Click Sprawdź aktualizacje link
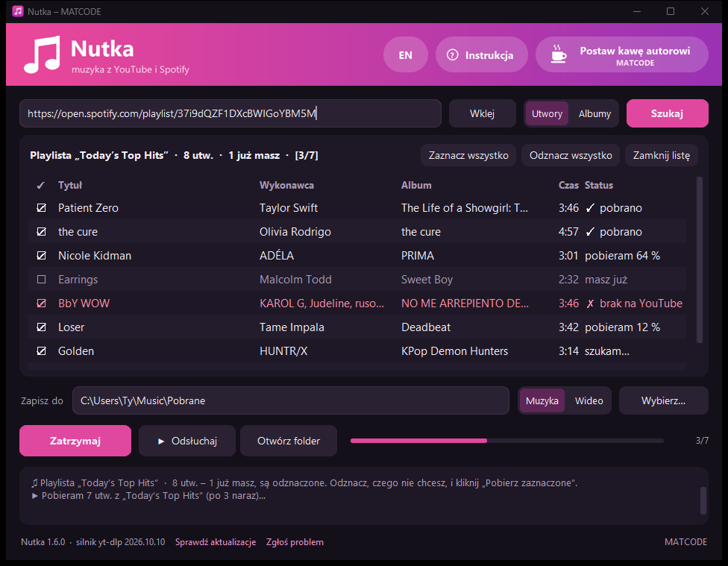Screen dimensions: 728x566 coord(216,542)
